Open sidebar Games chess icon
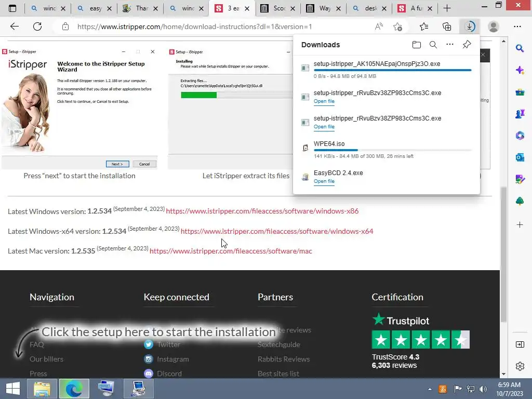 [520, 114]
